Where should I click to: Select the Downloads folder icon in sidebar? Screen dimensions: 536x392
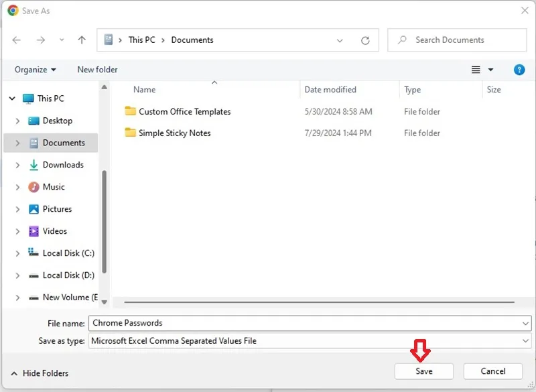pyautogui.click(x=33, y=165)
